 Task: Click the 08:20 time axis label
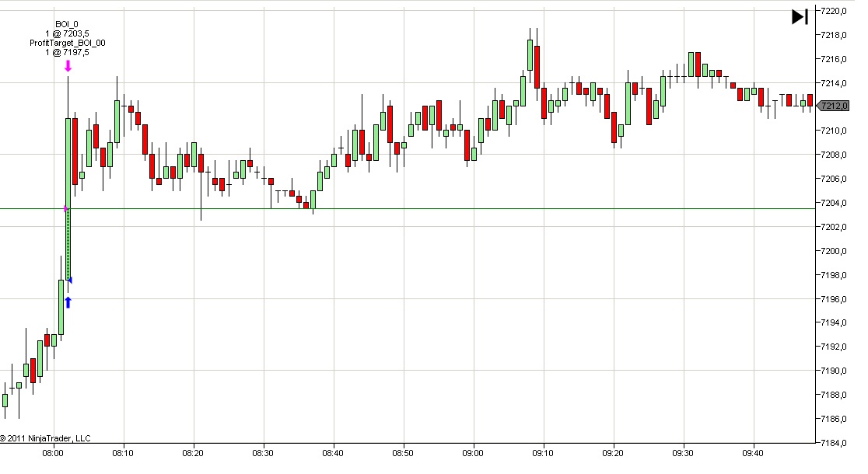(193, 453)
